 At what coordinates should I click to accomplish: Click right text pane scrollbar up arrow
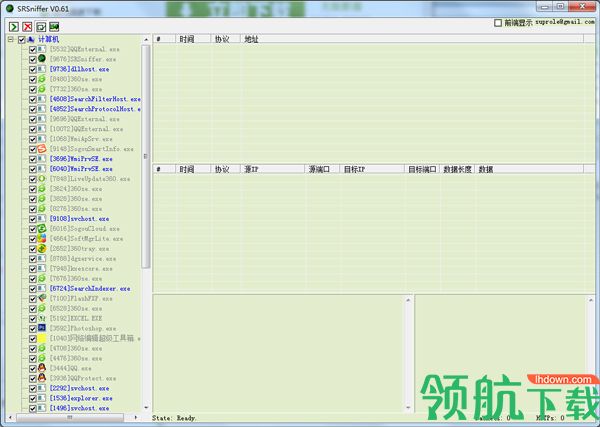(591, 300)
